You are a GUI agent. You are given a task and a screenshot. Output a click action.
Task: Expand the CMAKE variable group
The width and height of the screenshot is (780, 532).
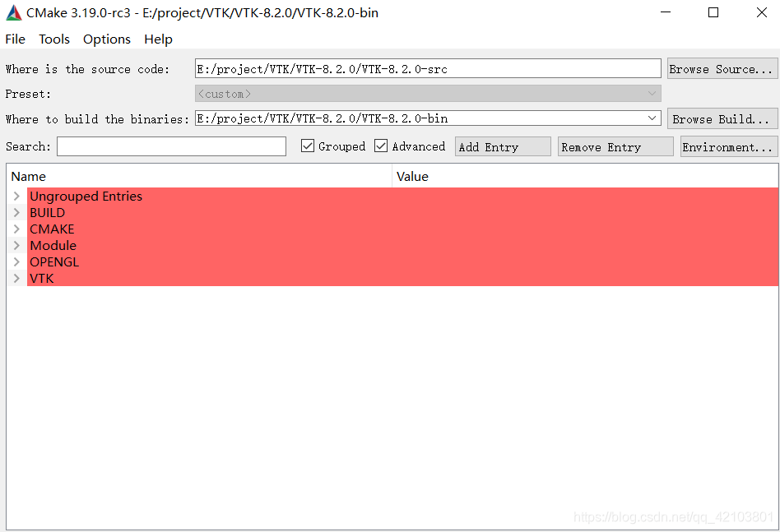point(16,229)
